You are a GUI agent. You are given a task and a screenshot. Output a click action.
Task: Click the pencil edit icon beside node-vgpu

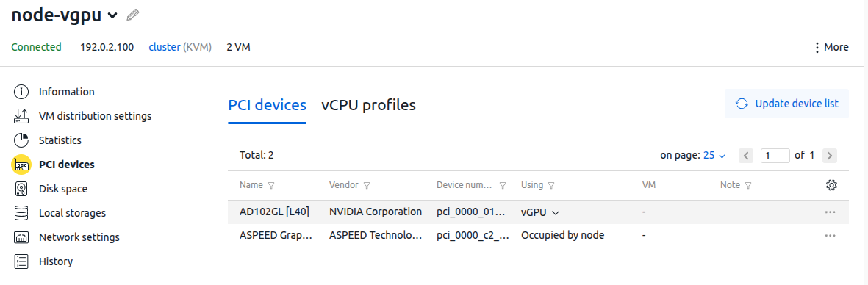[x=133, y=15]
